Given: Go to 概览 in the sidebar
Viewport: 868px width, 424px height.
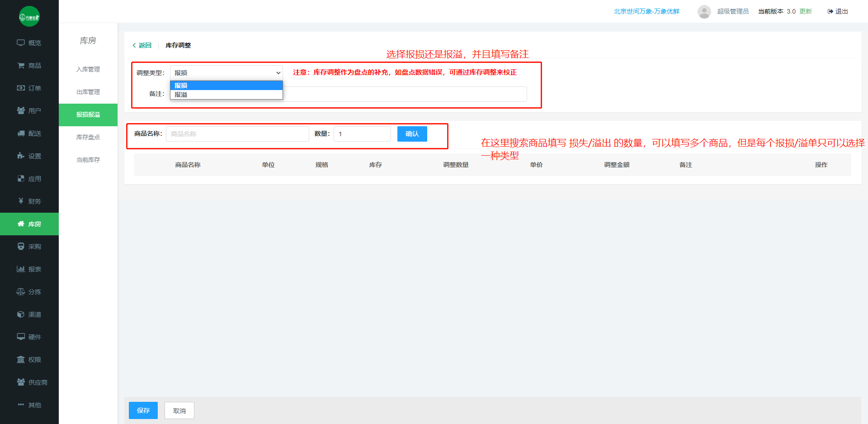Looking at the screenshot, I should (x=29, y=43).
